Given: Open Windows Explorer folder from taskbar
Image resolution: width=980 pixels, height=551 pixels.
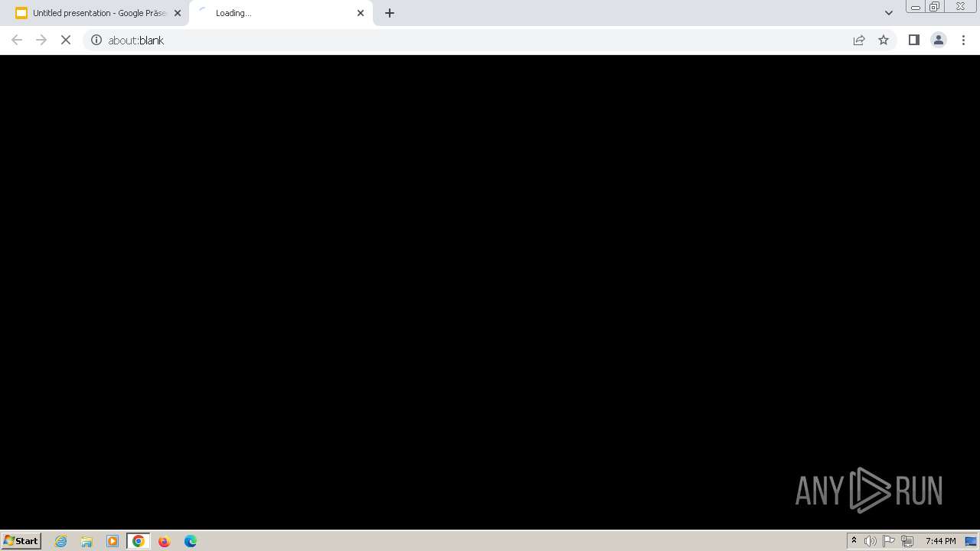Looking at the screenshot, I should (87, 541).
